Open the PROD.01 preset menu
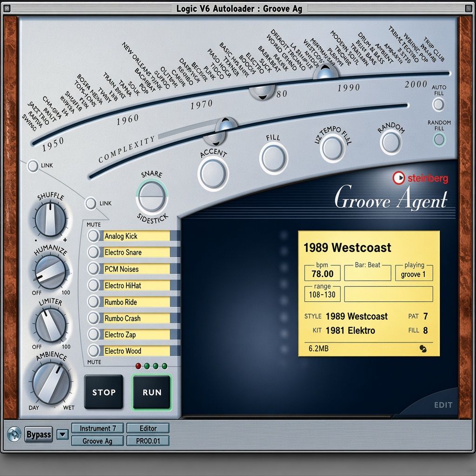This screenshot has height=476, width=476. (148, 441)
